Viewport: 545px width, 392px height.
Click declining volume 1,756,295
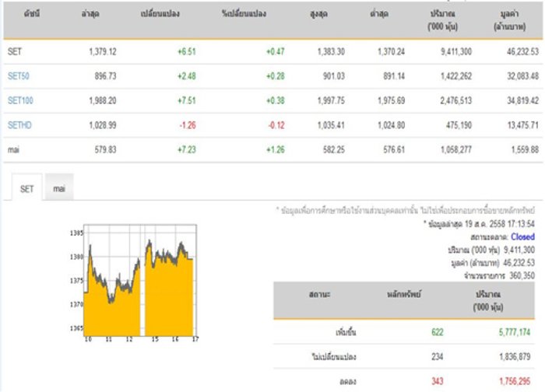coord(515,381)
